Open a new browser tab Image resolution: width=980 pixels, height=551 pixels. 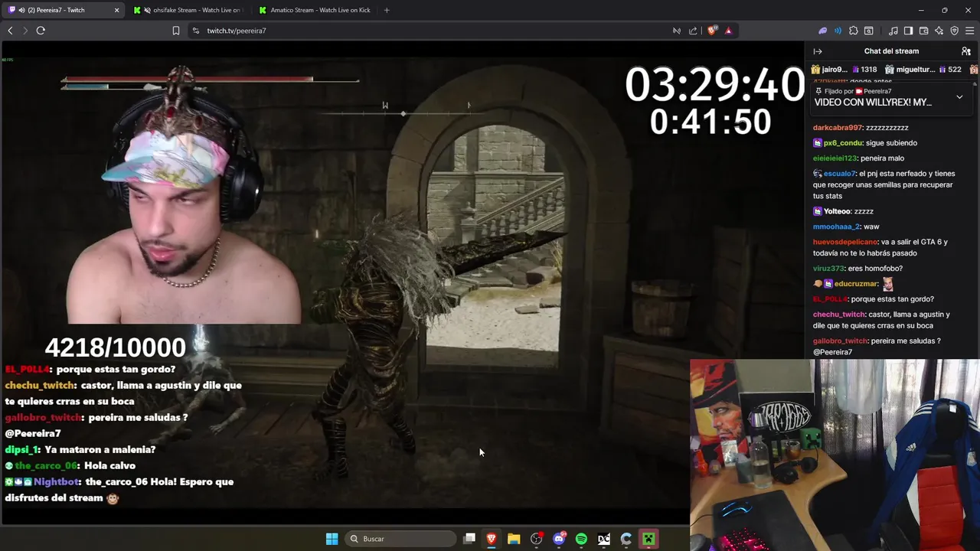point(387,10)
